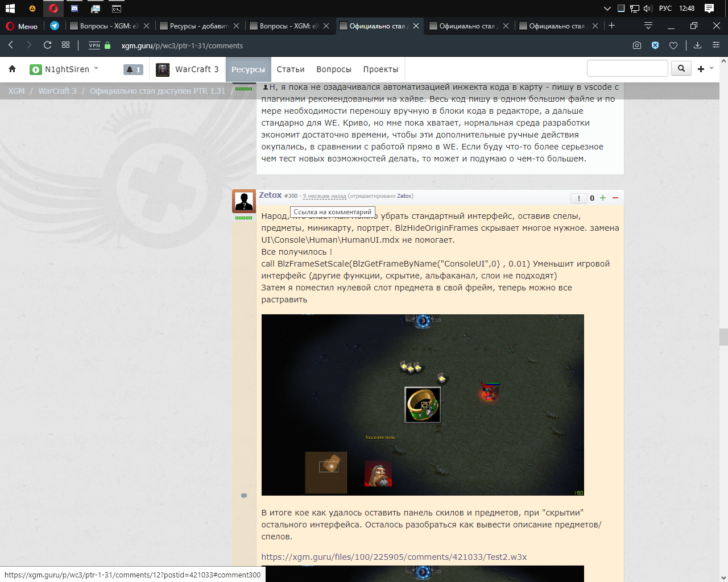728x582 pixels.
Task: Open the Windows Start menu
Action: click(x=10, y=9)
